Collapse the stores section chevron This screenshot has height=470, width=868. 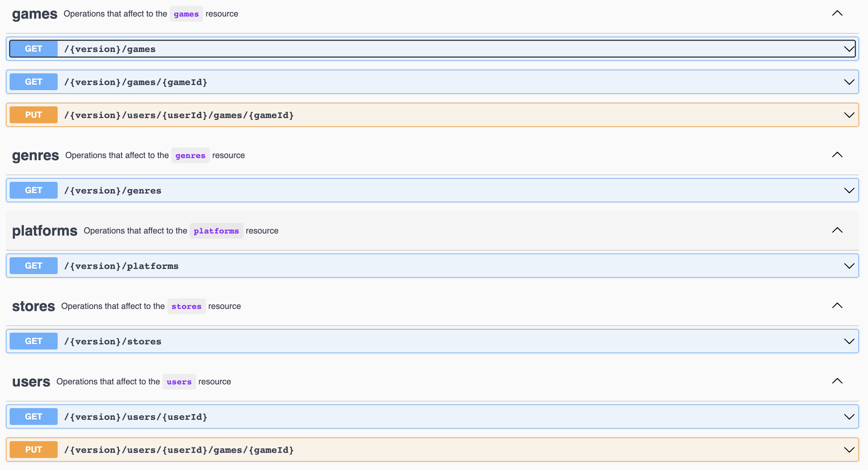837,306
